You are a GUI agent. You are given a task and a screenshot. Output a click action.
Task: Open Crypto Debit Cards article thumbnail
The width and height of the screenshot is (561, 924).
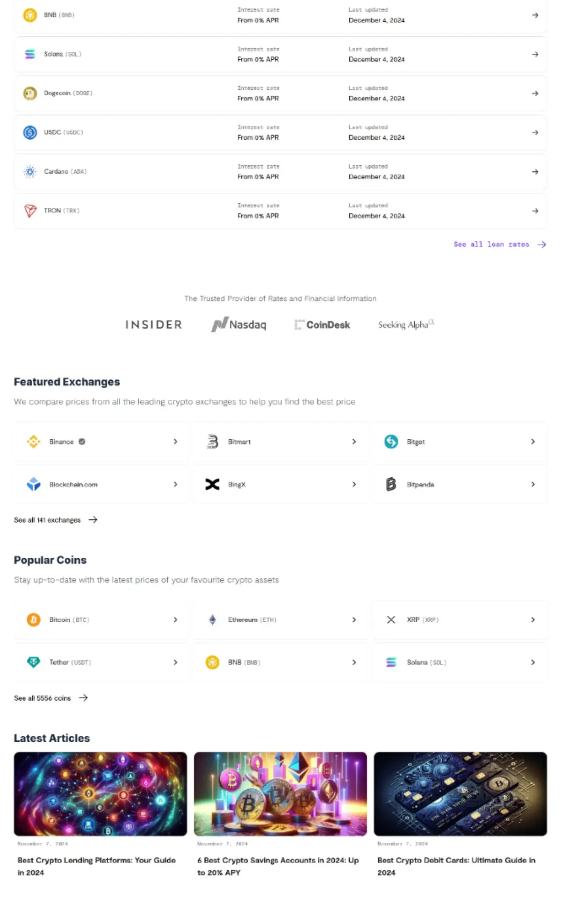(460, 794)
